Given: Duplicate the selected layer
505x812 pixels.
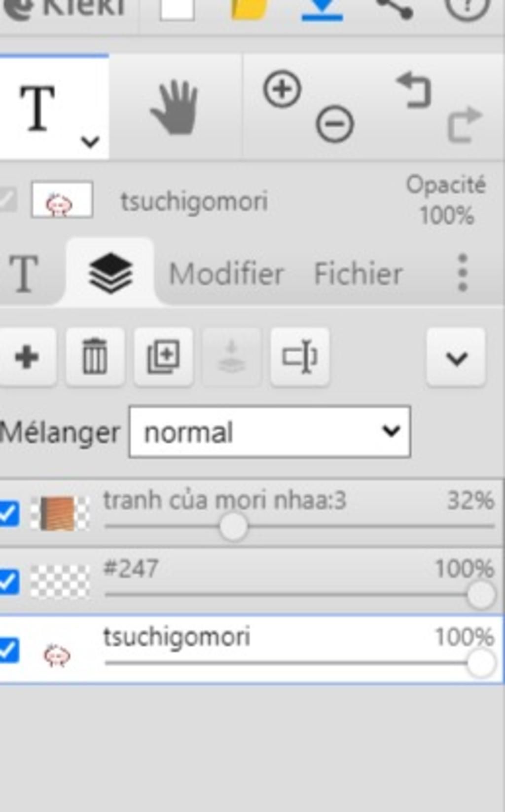Looking at the screenshot, I should (163, 357).
